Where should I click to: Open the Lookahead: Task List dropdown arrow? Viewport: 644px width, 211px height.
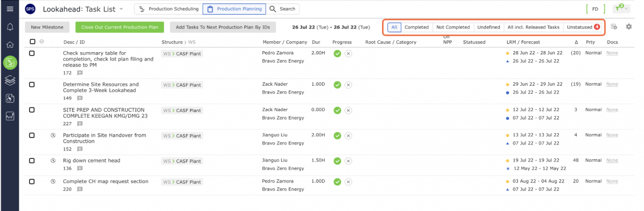[x=121, y=9]
